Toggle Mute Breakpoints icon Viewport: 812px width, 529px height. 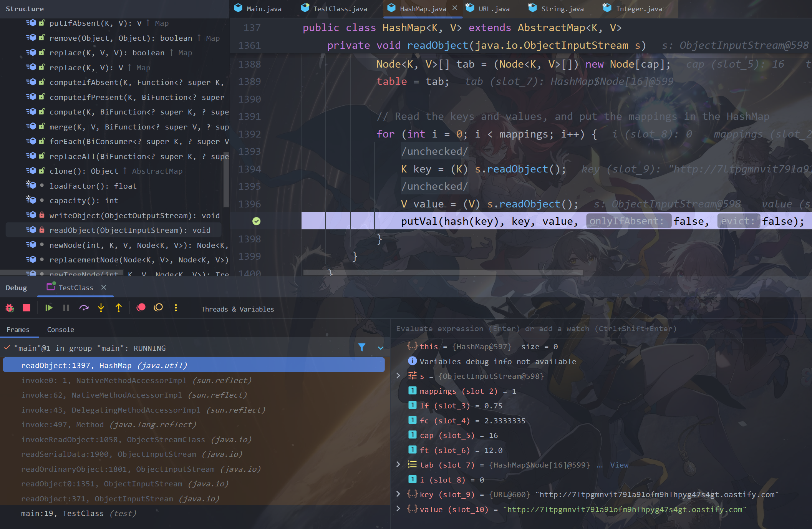158,307
